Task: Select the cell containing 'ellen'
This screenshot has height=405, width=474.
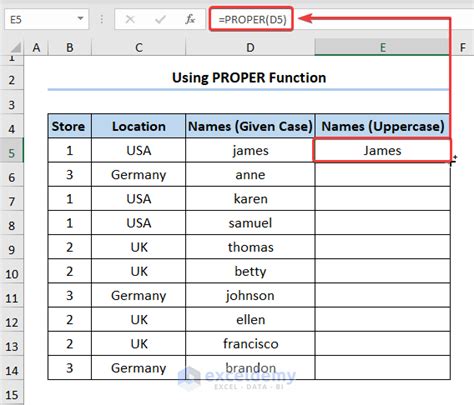Action: (x=250, y=319)
